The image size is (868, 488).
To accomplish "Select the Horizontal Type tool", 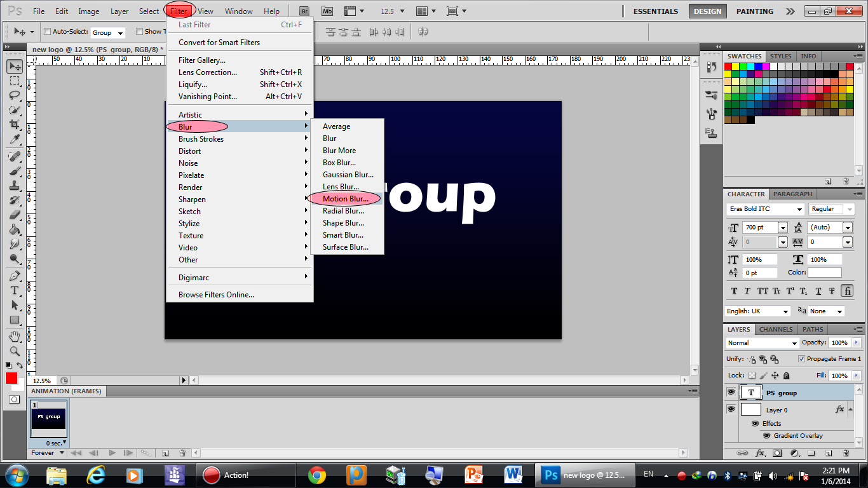I will click(14, 290).
